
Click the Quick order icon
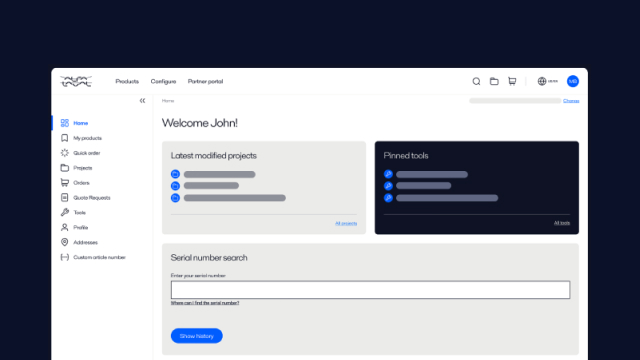pos(64,153)
